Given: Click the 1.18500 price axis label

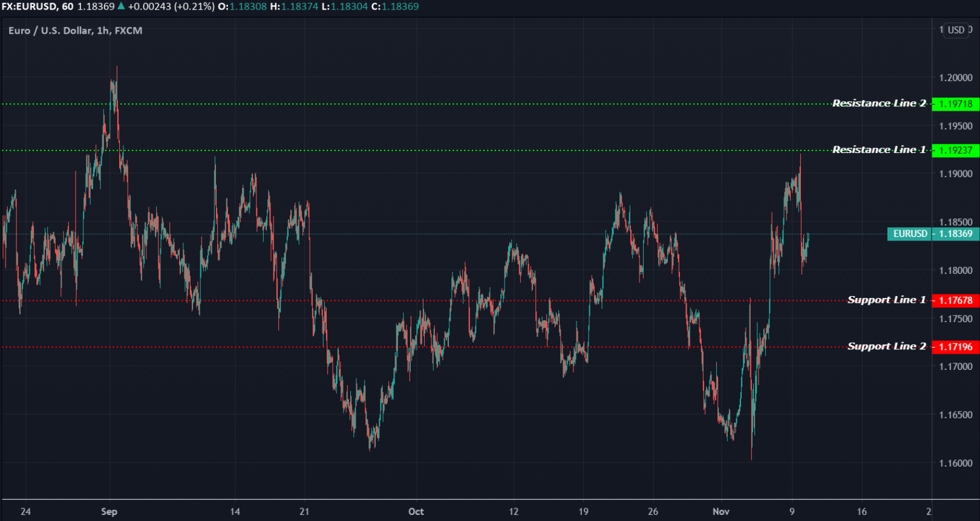Looking at the screenshot, I should click(x=956, y=222).
